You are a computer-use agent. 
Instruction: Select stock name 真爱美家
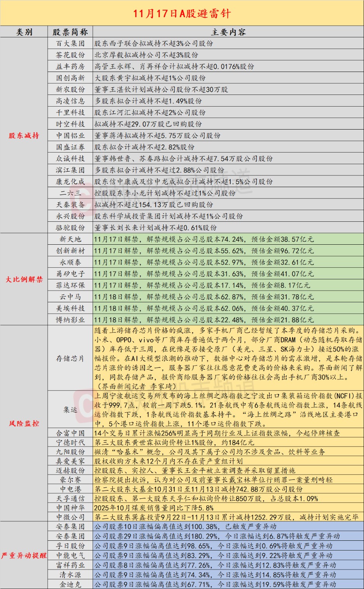(70, 461)
